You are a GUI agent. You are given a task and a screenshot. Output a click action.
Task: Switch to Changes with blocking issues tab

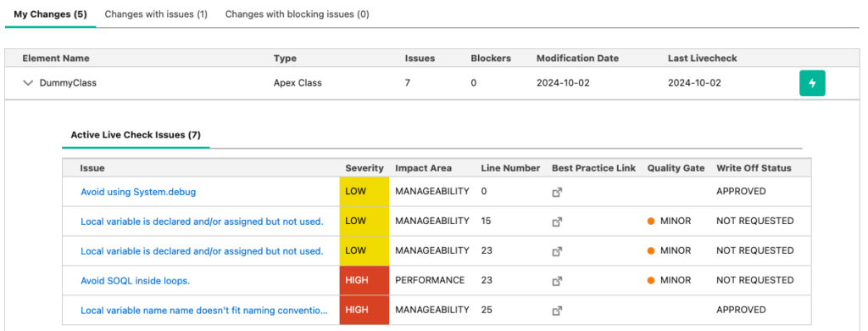(298, 14)
